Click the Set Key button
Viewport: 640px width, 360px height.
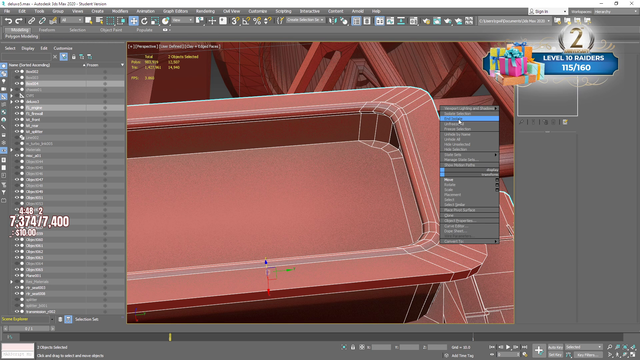pos(555,355)
